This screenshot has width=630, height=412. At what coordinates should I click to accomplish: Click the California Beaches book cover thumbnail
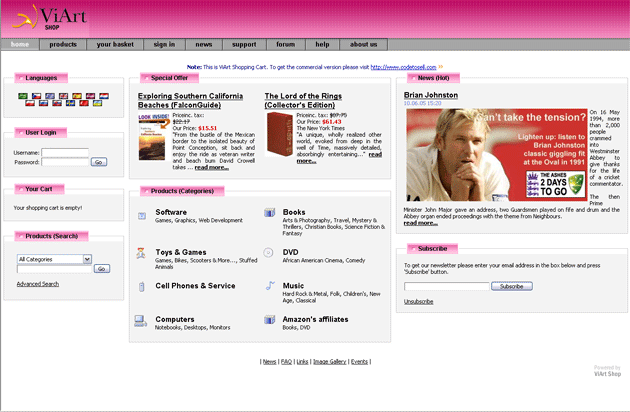(x=153, y=137)
